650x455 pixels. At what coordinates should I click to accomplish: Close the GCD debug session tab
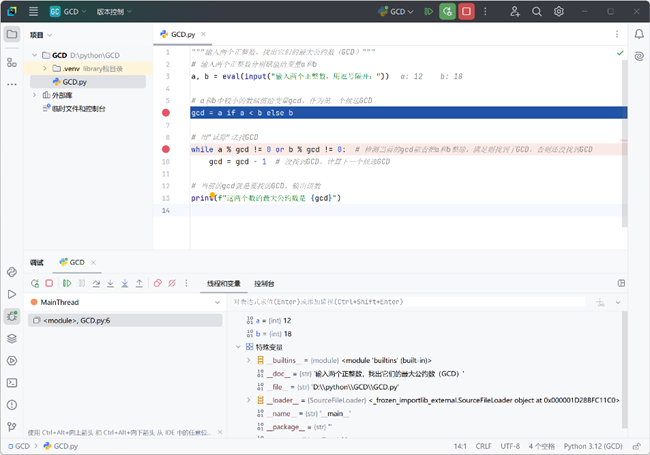(93, 262)
